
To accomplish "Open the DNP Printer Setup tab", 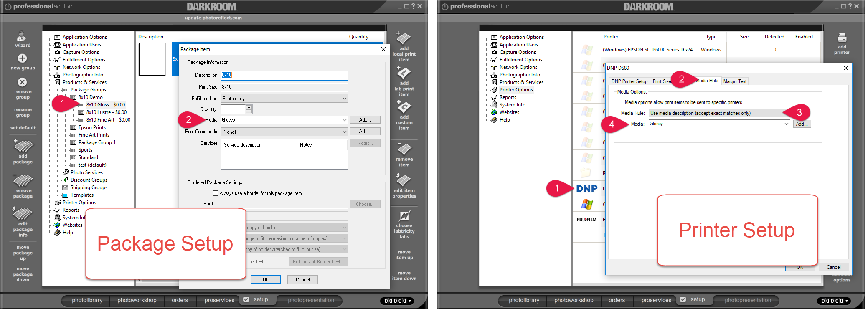I will coord(629,81).
